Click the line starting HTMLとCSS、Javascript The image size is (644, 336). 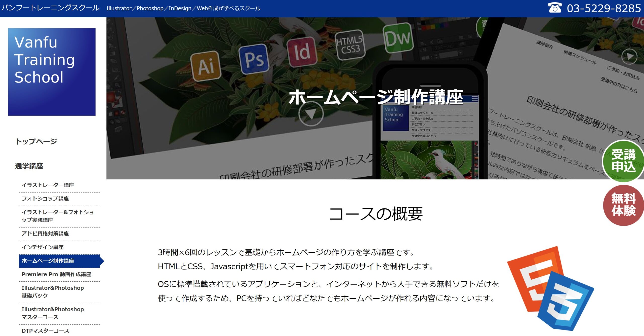click(296, 266)
